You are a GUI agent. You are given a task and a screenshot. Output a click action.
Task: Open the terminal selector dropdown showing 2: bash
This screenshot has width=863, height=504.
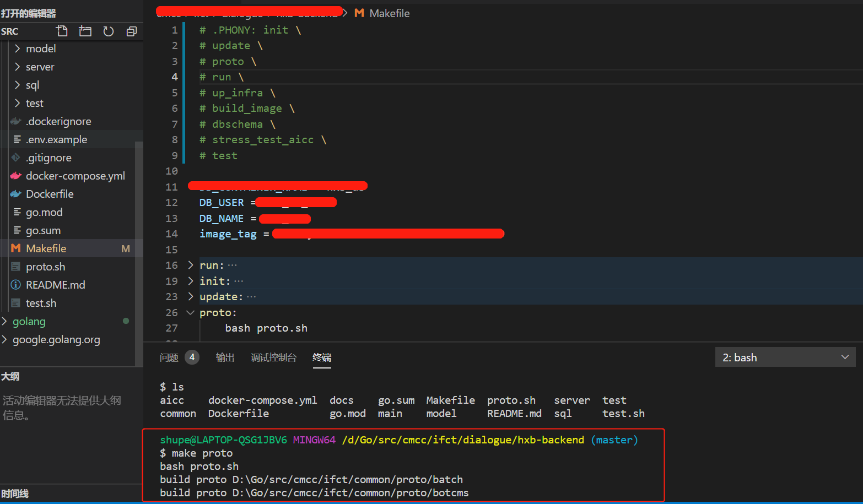(785, 357)
